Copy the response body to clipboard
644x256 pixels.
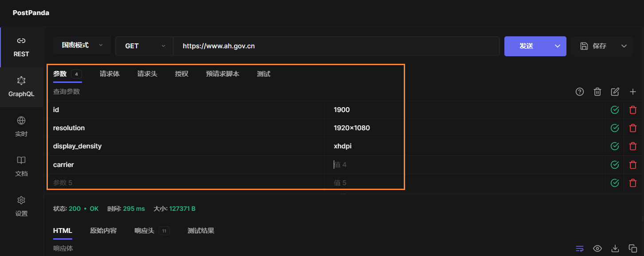point(632,248)
